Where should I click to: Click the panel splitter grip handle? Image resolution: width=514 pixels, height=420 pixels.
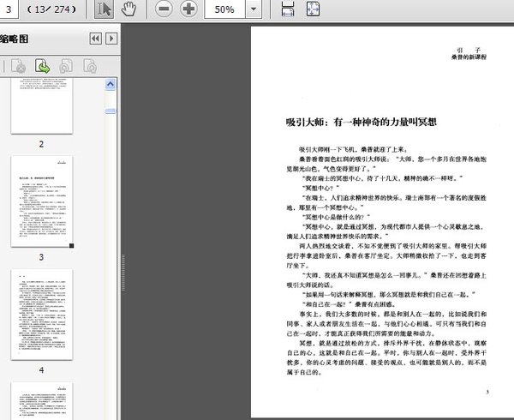123,272
